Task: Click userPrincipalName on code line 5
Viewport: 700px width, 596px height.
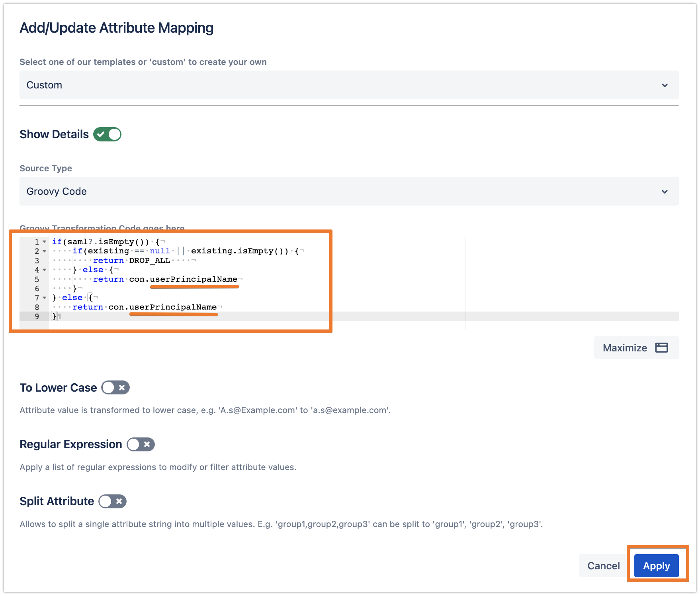Action: click(194, 279)
